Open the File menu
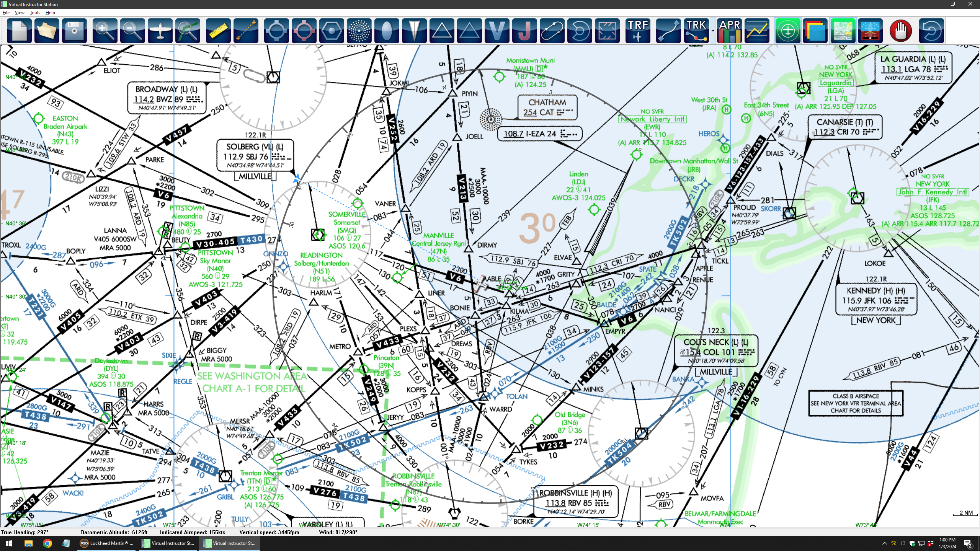 [x=6, y=13]
